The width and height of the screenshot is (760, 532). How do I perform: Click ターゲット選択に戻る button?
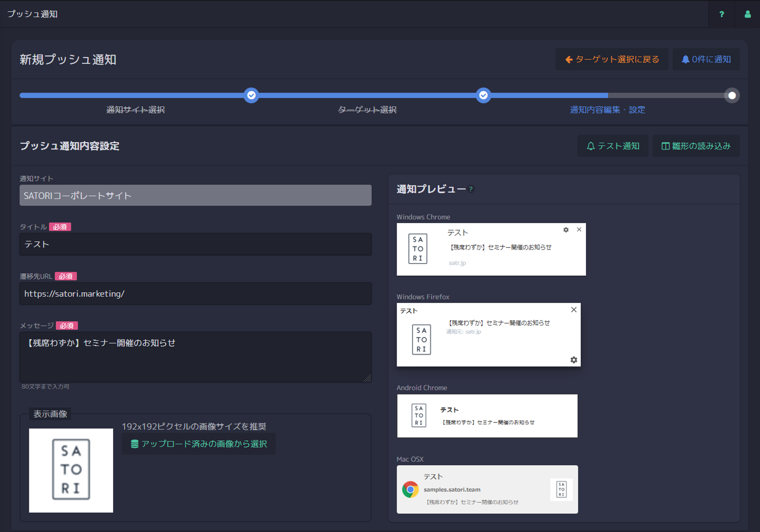click(x=611, y=59)
